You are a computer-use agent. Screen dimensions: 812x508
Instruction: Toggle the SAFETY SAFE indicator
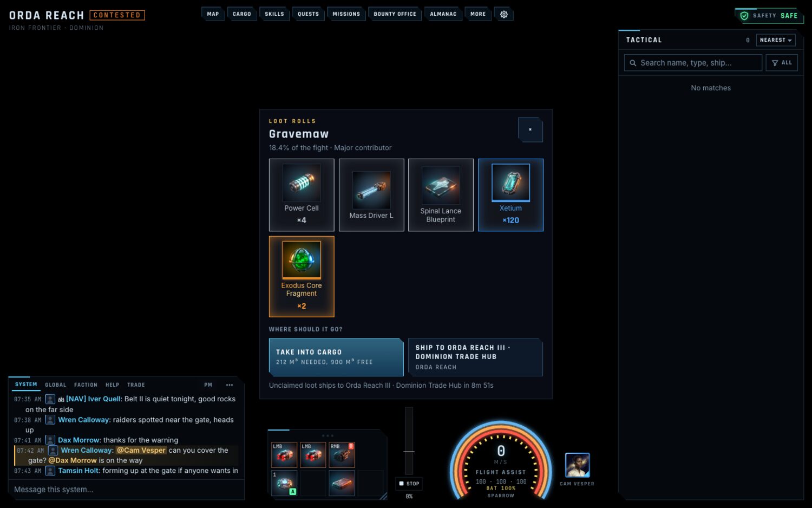click(x=769, y=16)
